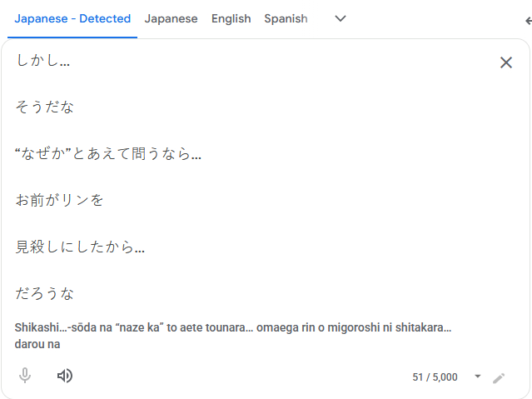532x399 pixels.
Task: Clear the source text with the X icon
Action: (x=506, y=62)
